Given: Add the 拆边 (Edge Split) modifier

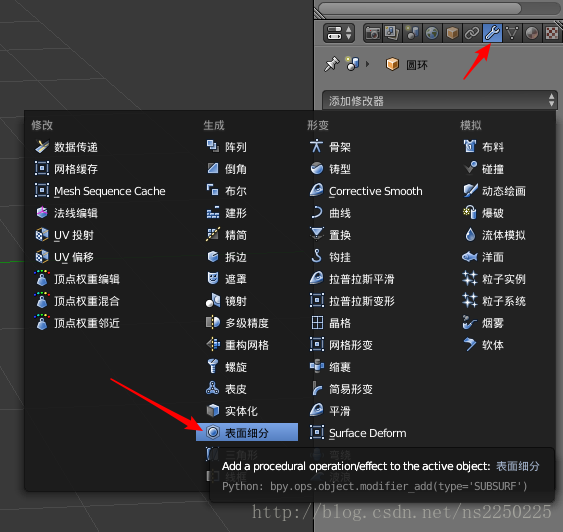Looking at the screenshot, I should 227,257.
